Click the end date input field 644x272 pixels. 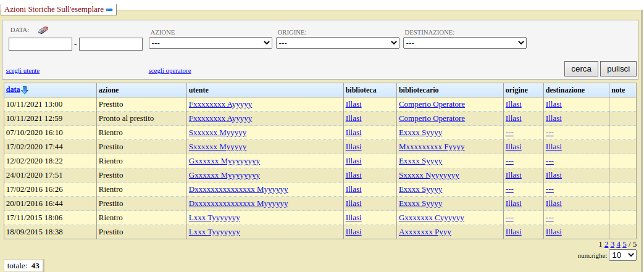coord(111,44)
